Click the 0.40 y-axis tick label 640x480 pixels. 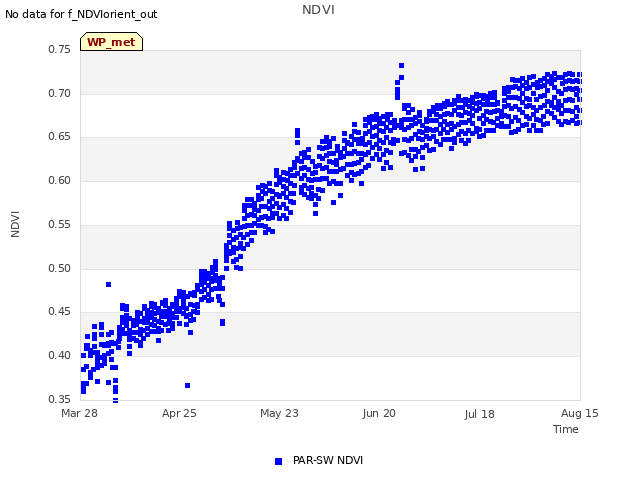[60, 356]
